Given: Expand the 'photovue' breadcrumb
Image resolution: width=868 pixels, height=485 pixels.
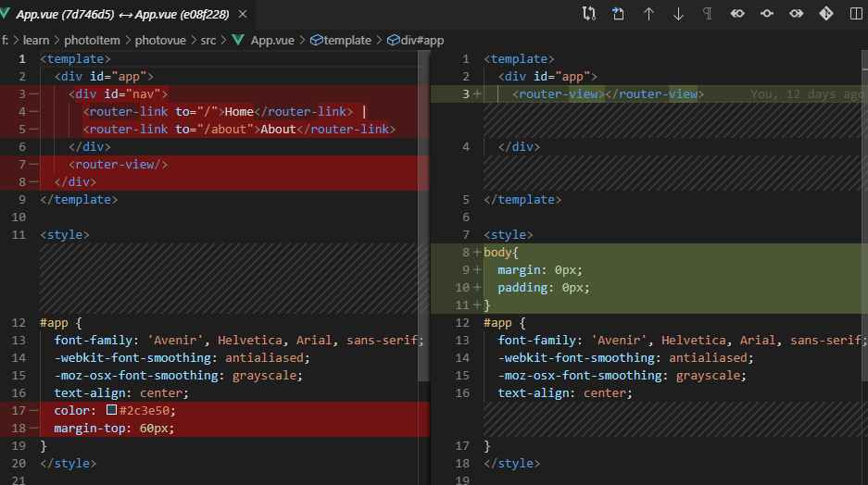Looking at the screenshot, I should tap(159, 41).
